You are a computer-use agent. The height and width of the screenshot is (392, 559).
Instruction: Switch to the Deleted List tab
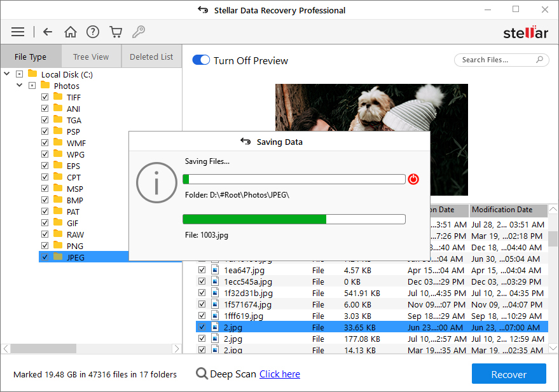tap(151, 57)
